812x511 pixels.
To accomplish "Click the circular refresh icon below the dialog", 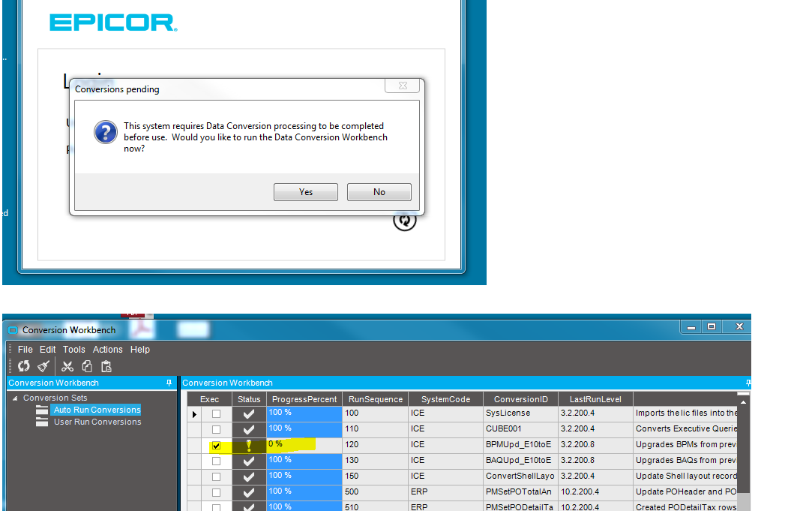I will click(404, 221).
